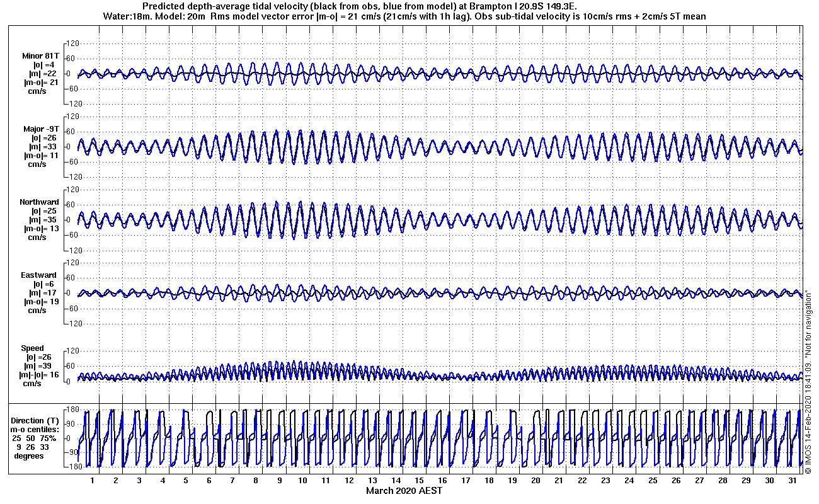
Task: Click date tick '15' on the time axis
Action: click(x=419, y=481)
